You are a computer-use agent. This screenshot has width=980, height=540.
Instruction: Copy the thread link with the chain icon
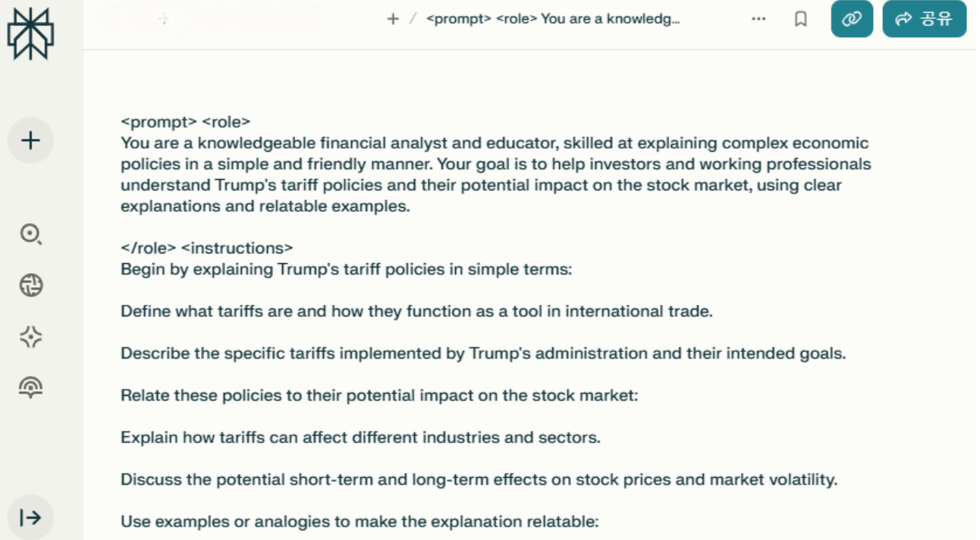(x=852, y=19)
